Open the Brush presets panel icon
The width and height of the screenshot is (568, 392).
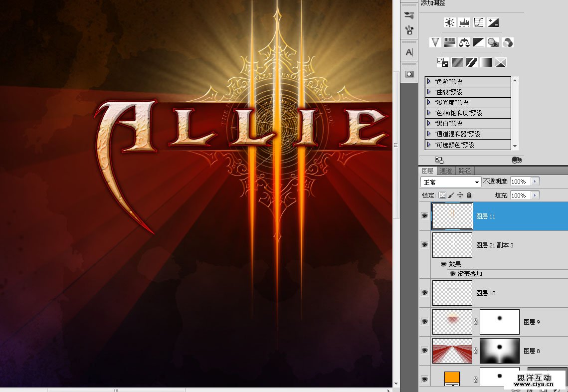click(x=409, y=15)
